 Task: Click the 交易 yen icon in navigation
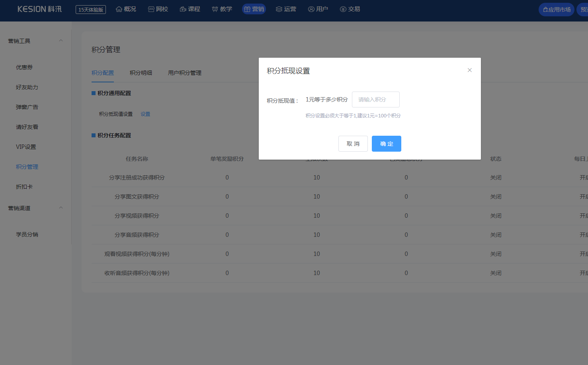tap(343, 9)
